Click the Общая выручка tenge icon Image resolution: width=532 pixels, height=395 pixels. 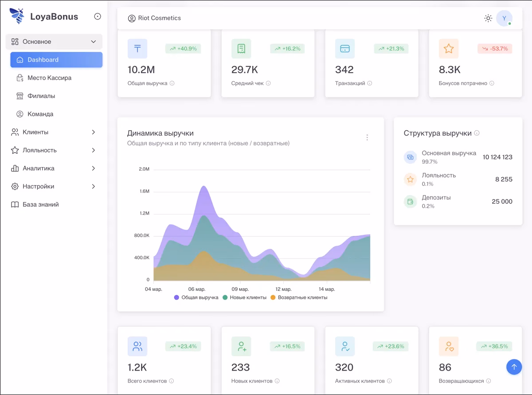pos(137,49)
